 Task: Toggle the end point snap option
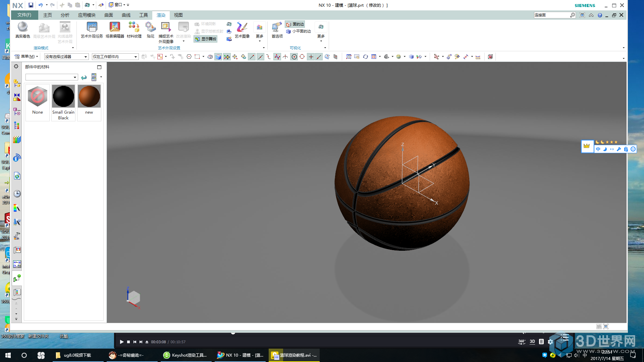[x=252, y=57]
